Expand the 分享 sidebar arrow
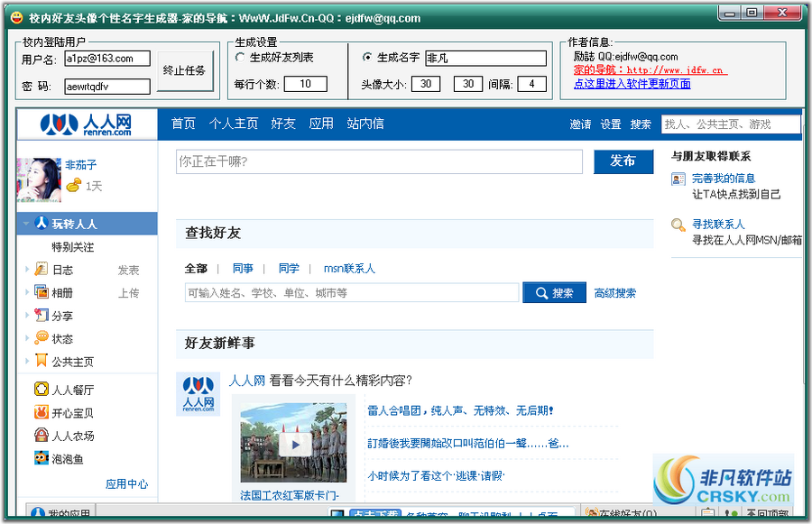The width and height of the screenshot is (812, 524). 27,315
